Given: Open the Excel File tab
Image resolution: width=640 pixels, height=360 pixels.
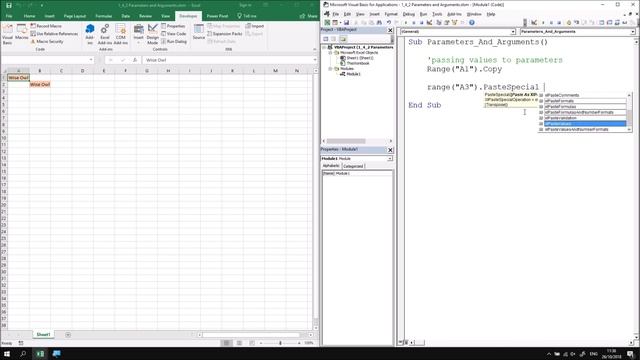Looking at the screenshot, I should click(x=9, y=16).
